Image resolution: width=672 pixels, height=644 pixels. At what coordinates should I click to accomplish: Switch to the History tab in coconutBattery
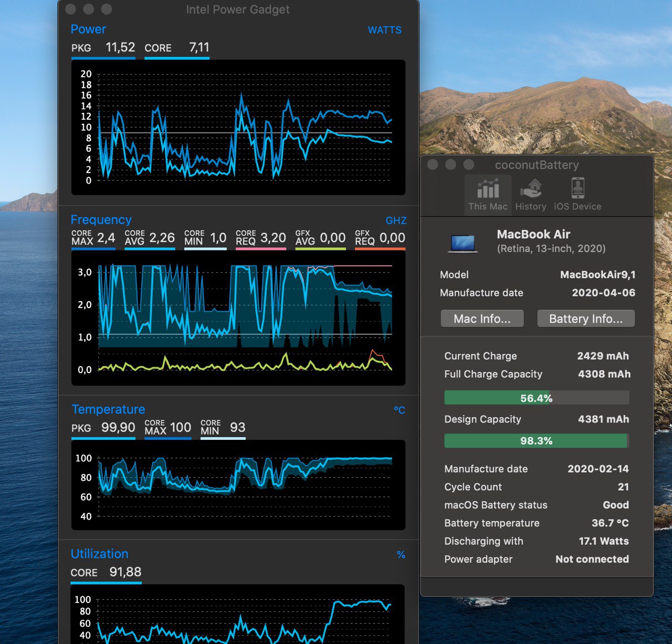coord(531,195)
